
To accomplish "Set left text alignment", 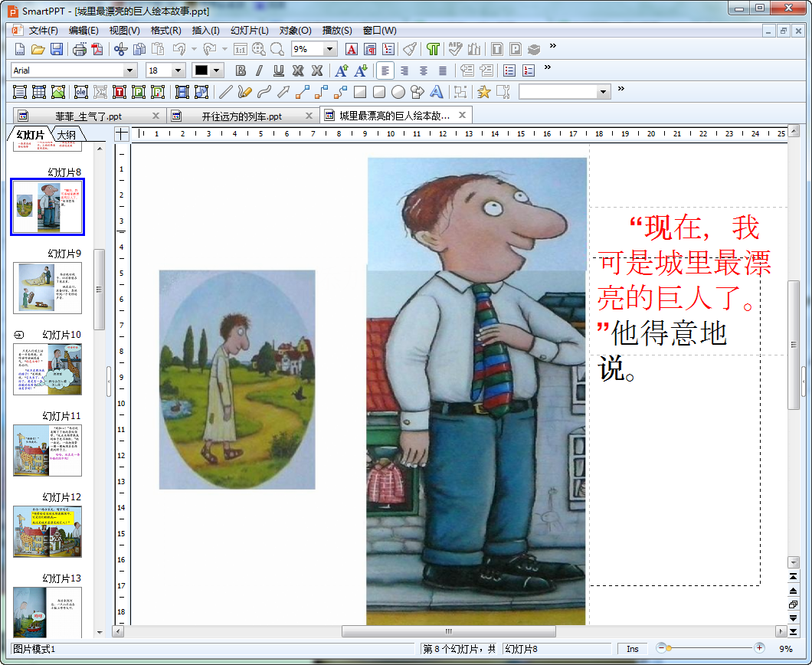I will (x=385, y=70).
